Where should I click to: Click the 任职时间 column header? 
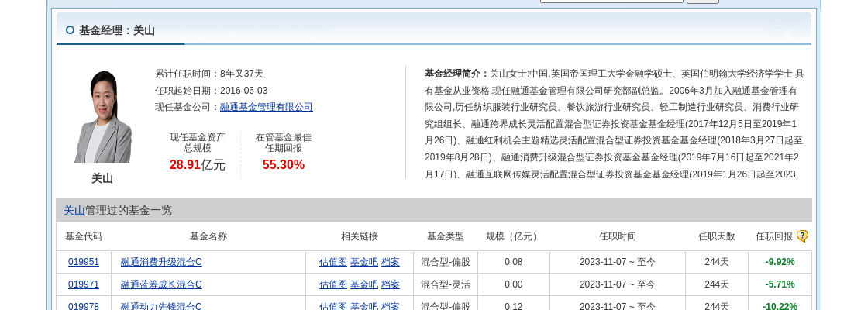[617, 236]
